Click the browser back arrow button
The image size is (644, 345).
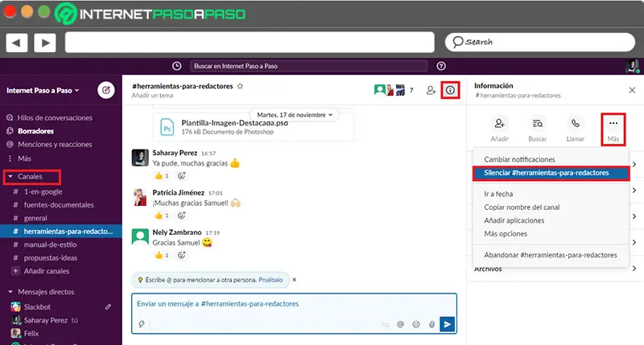[16, 43]
